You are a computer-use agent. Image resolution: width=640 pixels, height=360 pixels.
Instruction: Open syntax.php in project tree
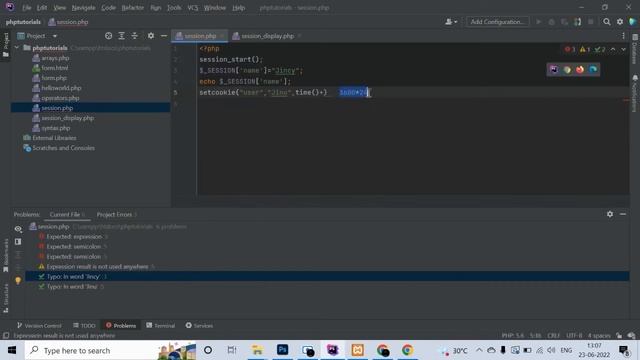56,128
